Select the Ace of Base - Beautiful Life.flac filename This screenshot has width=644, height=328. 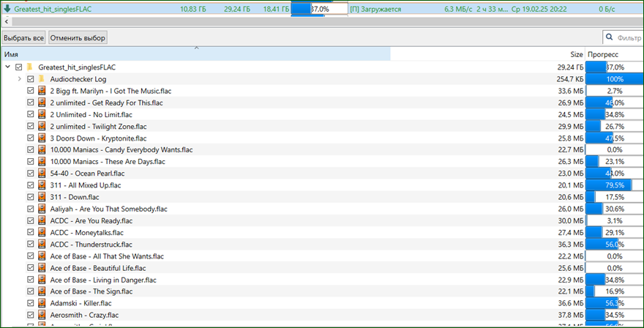(98, 269)
